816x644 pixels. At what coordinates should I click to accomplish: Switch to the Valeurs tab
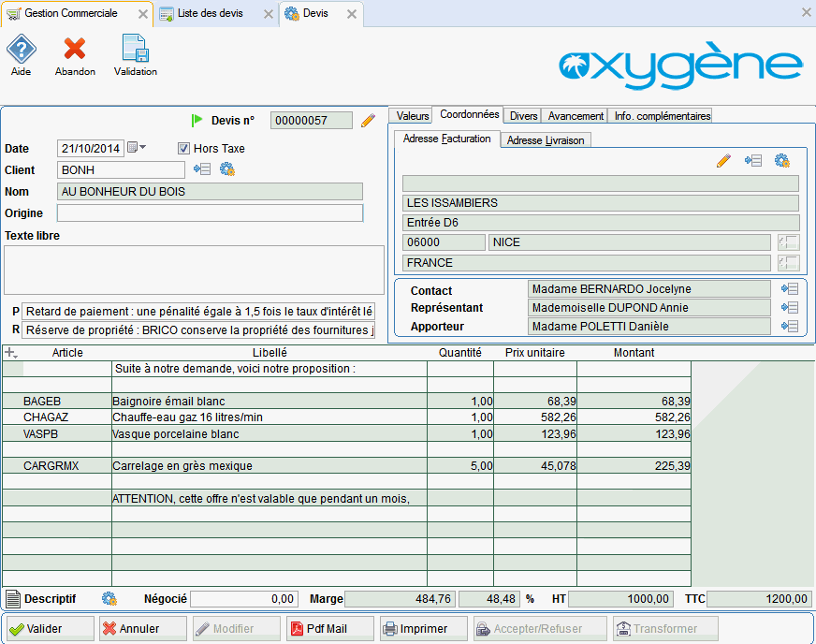click(x=412, y=116)
